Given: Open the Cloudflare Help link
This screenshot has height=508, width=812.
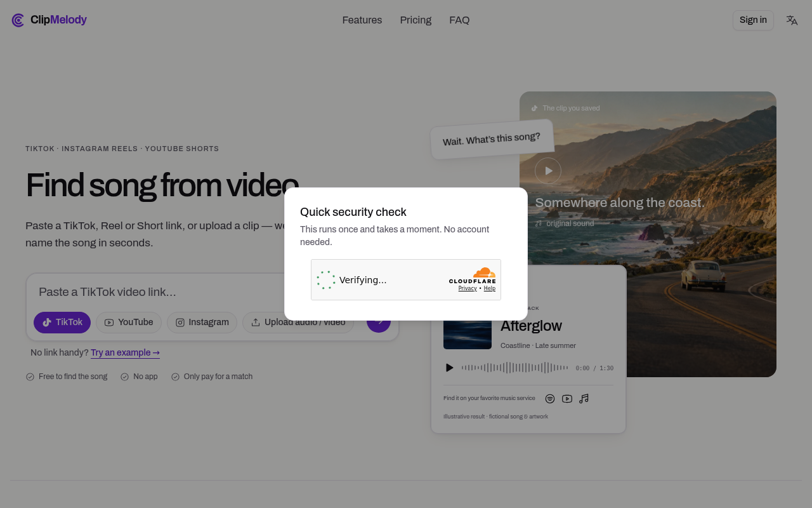Looking at the screenshot, I should tap(490, 288).
